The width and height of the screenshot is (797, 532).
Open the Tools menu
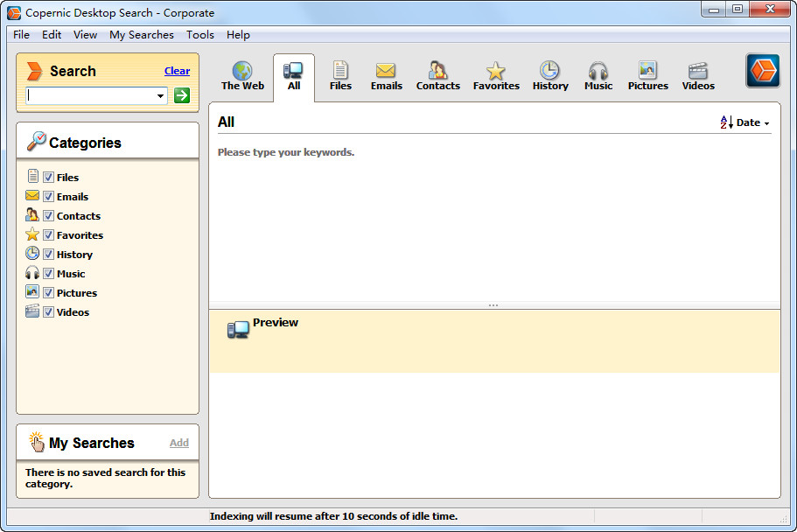pos(199,35)
